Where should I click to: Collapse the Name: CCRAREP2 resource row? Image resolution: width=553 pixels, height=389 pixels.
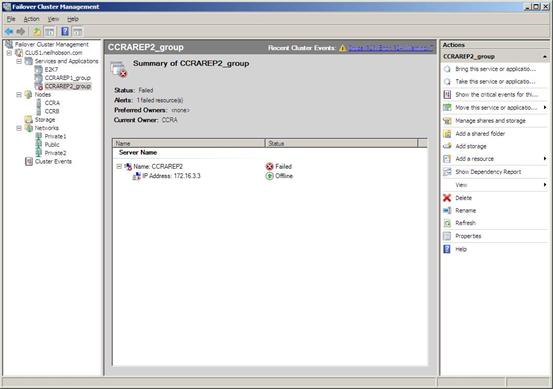click(119, 166)
